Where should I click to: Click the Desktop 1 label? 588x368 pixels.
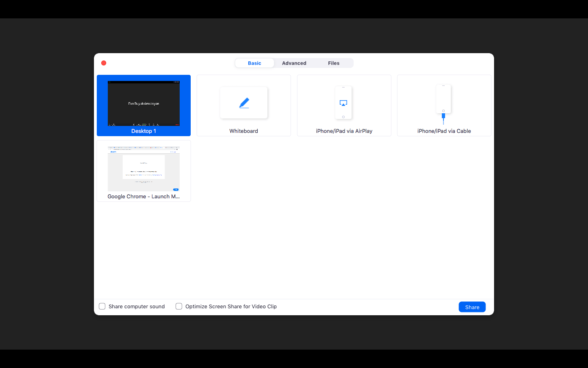pos(144,131)
